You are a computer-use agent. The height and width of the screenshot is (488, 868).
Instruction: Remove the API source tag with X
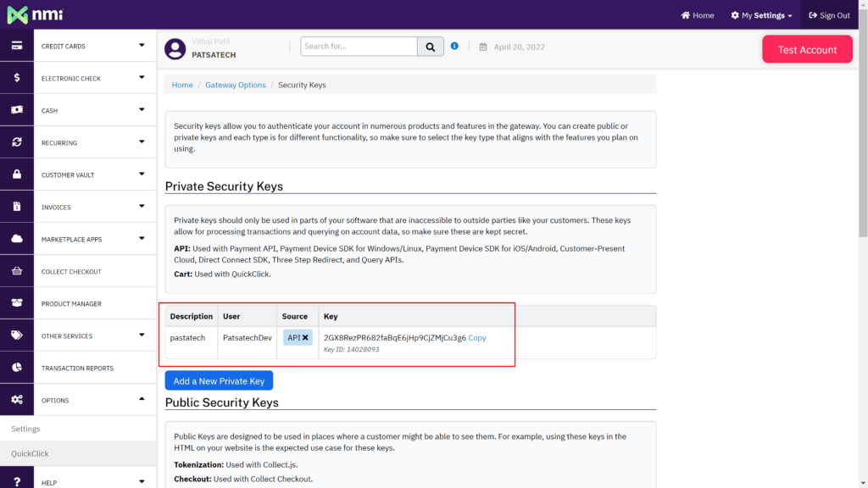(305, 337)
